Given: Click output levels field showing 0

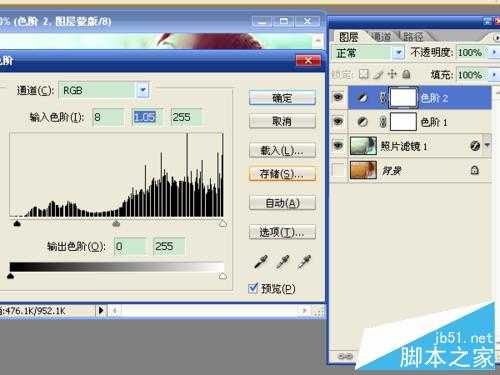Looking at the screenshot, I should click(130, 246).
